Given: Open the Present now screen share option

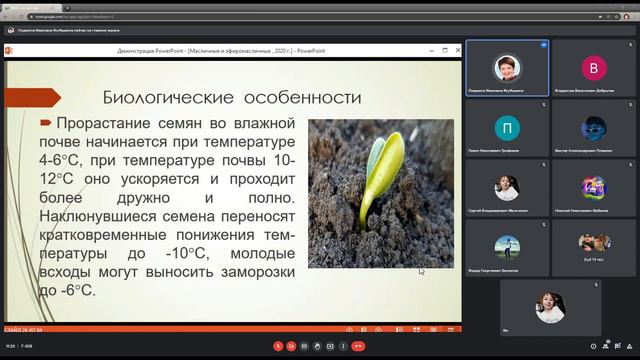Looking at the screenshot, I should pyautogui.click(x=330, y=346).
